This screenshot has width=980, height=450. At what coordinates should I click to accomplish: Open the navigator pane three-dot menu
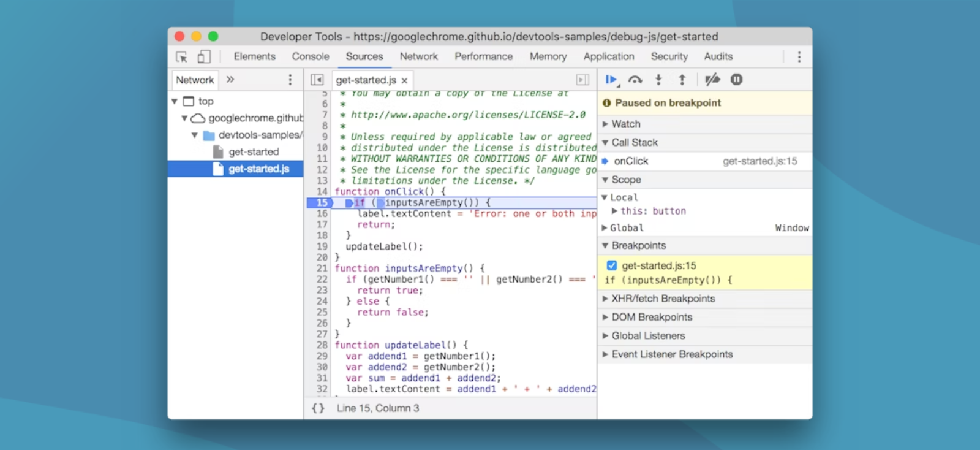tap(290, 80)
